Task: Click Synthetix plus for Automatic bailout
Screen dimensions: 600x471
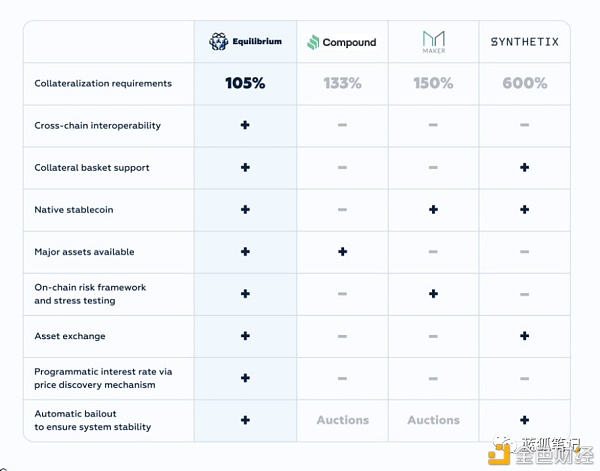Action: pyautogui.click(x=525, y=420)
